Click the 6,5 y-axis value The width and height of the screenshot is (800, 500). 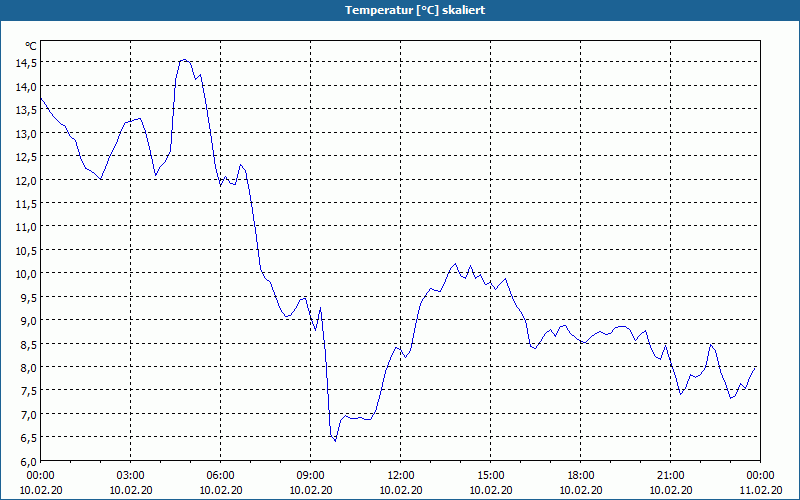[x=29, y=438]
